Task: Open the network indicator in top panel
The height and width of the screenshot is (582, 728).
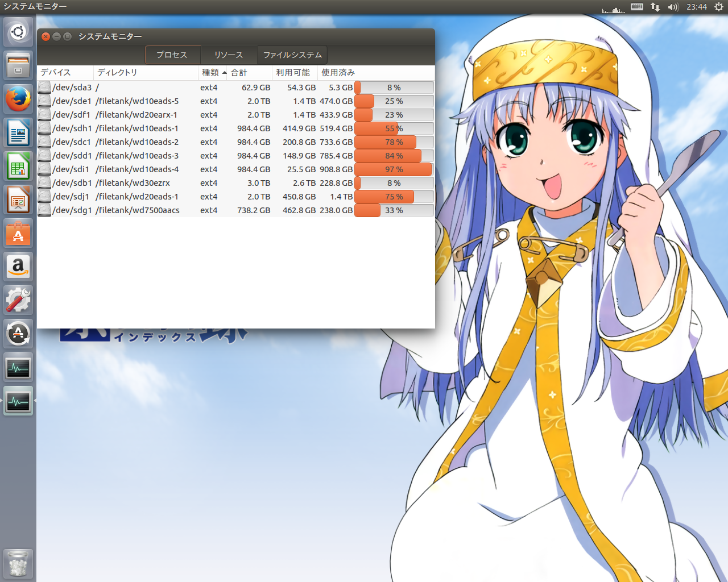Action: coord(655,7)
